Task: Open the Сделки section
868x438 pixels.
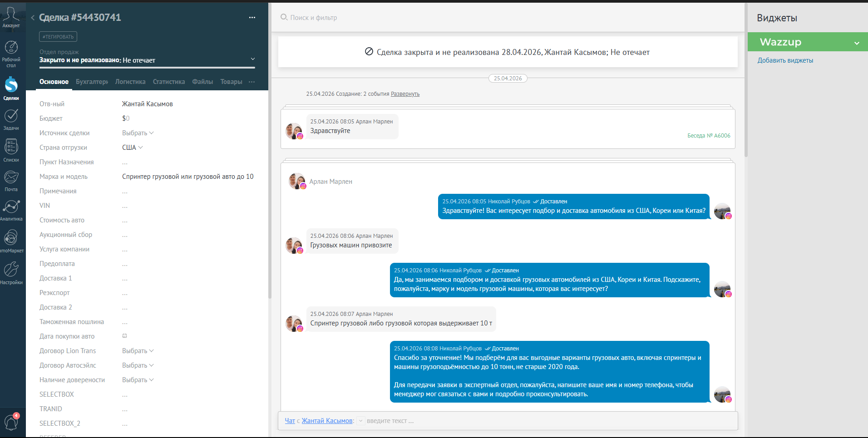Action: [11, 89]
